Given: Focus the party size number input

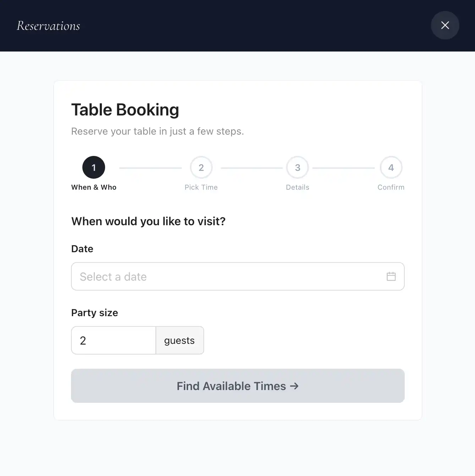Looking at the screenshot, I should tap(114, 340).
